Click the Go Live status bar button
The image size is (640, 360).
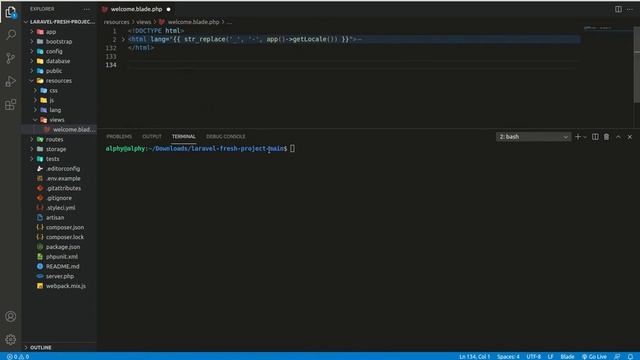click(594, 356)
